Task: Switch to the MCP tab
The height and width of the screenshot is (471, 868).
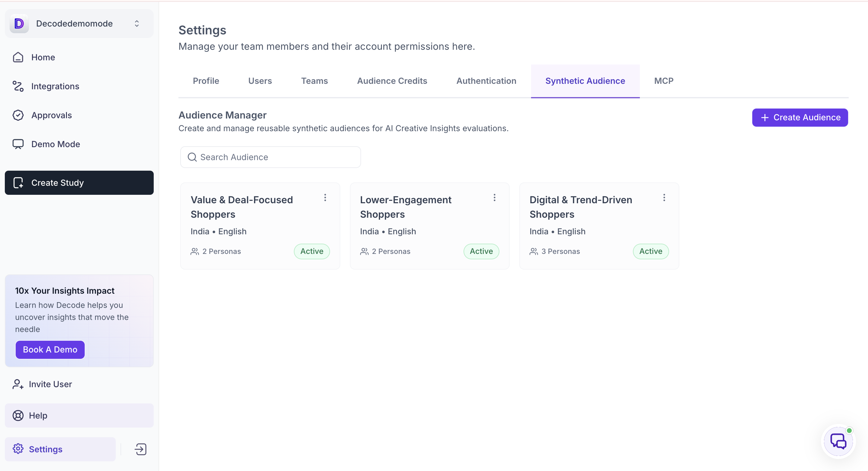Action: (663, 81)
